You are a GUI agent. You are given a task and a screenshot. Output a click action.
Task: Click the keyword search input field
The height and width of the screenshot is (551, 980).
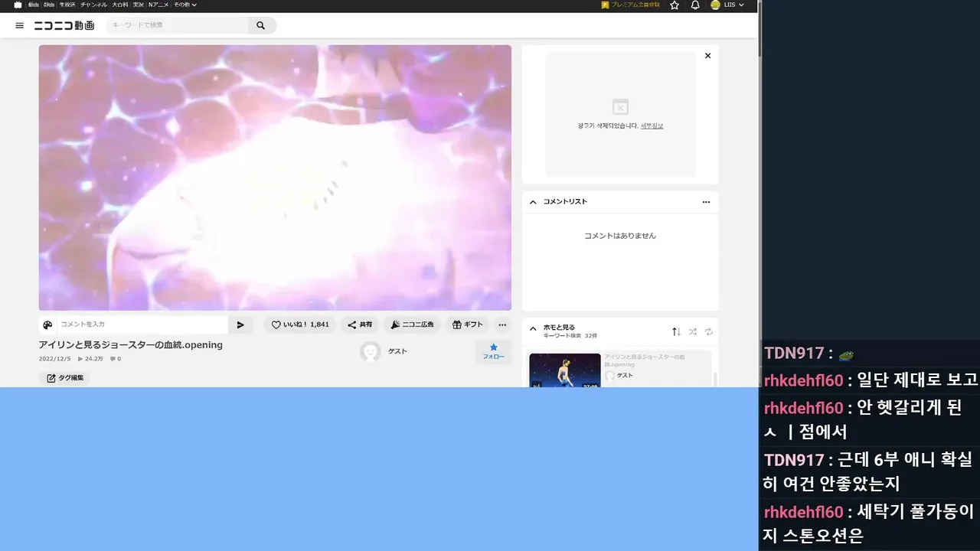coord(178,25)
